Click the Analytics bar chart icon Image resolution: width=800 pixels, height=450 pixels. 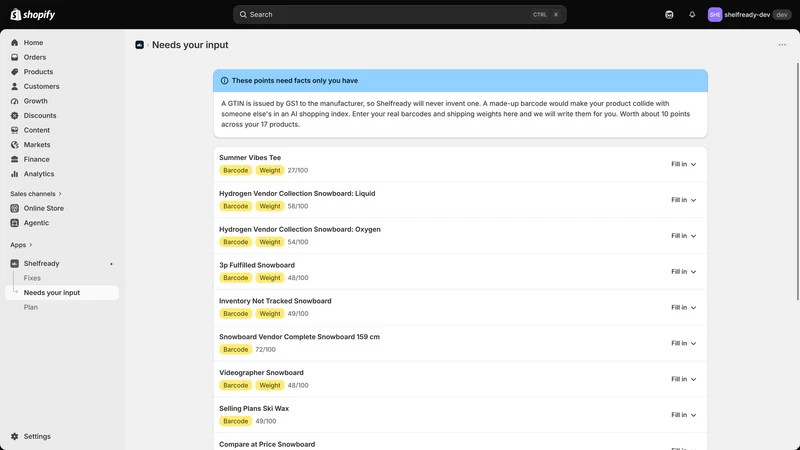point(14,174)
